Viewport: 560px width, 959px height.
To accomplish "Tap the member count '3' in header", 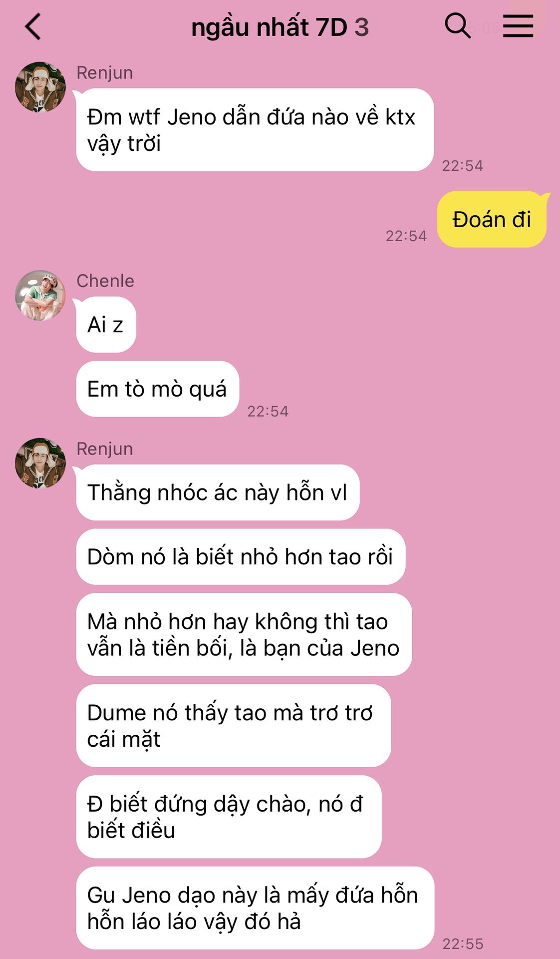I will pos(361,27).
